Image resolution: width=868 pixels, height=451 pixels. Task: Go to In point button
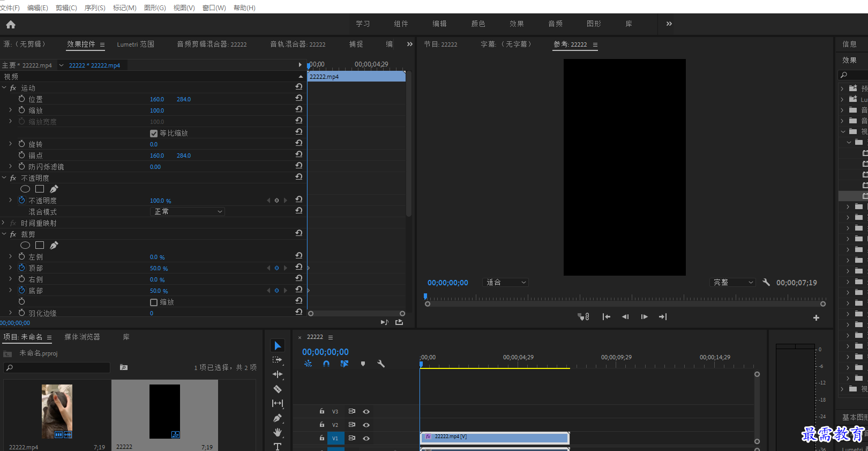point(607,317)
